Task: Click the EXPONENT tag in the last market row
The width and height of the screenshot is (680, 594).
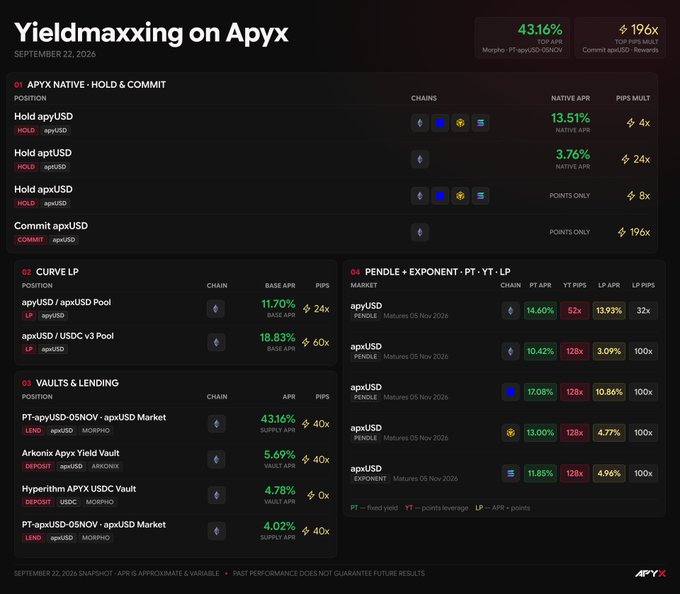Action: click(370, 479)
